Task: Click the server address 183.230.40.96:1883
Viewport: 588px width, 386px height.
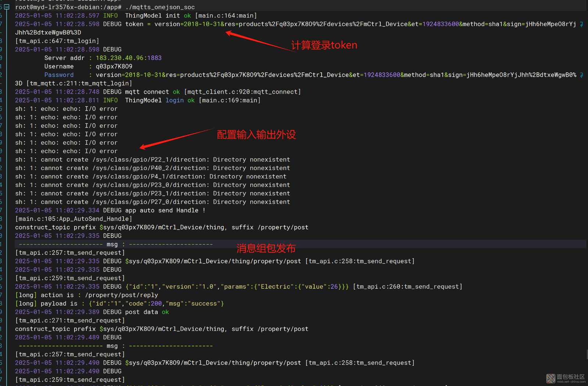Action: (128, 58)
